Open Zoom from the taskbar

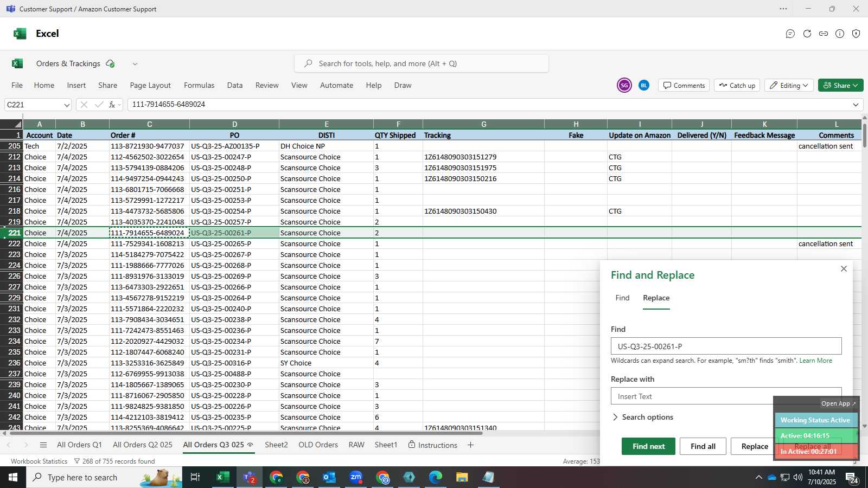click(x=356, y=477)
